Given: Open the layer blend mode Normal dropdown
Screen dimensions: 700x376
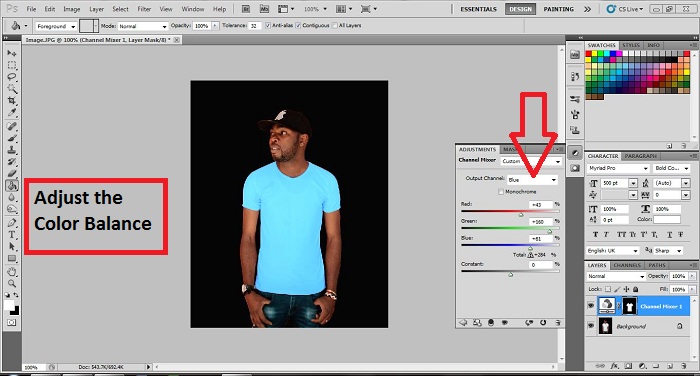Looking at the screenshot, I should pyautogui.click(x=616, y=276).
